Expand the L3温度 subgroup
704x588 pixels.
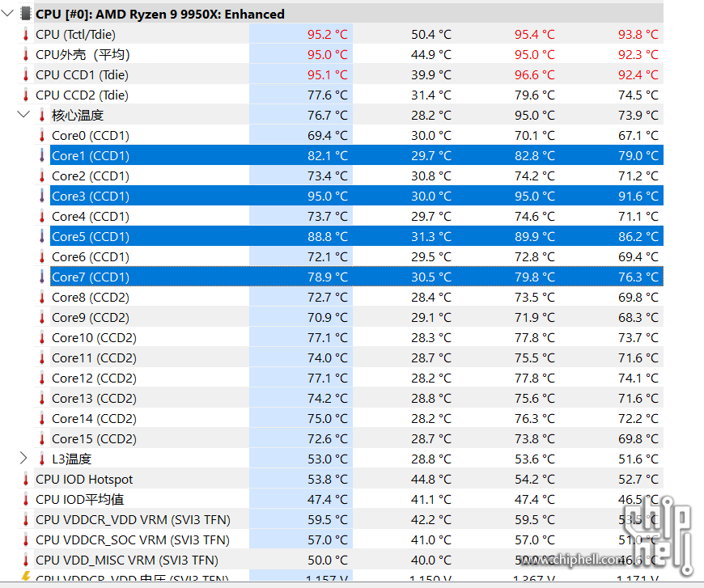23,459
